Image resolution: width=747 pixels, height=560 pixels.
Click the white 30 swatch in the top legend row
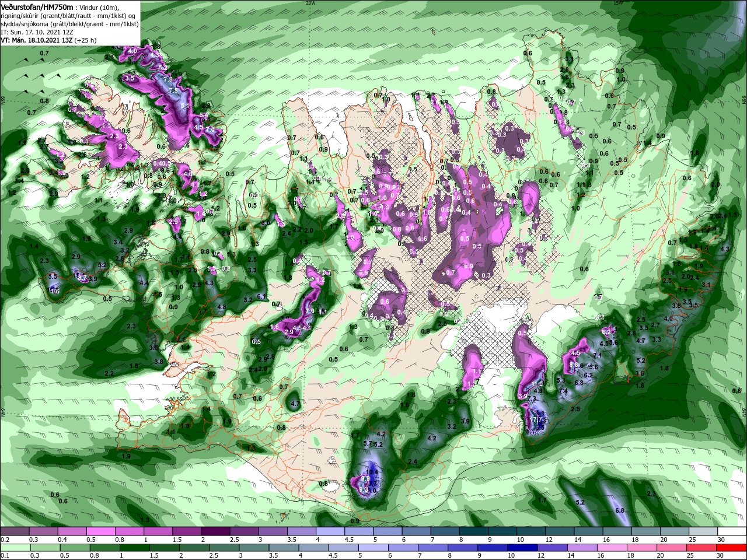coord(732,531)
